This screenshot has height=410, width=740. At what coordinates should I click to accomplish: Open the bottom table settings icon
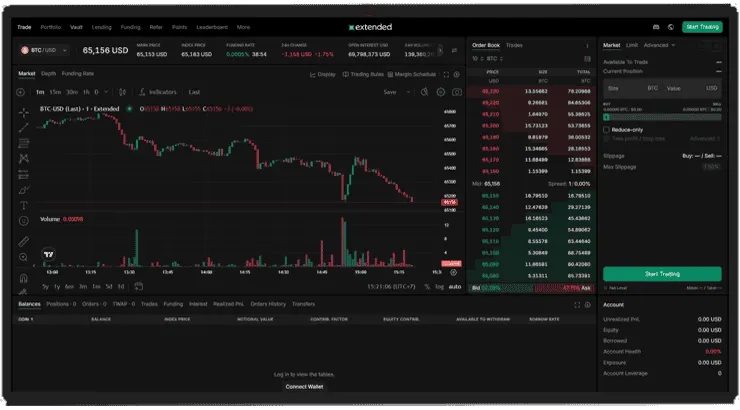[x=588, y=305]
